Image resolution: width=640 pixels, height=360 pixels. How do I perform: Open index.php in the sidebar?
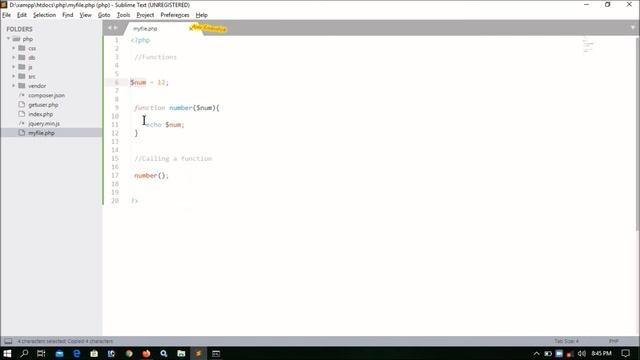[x=40, y=114]
